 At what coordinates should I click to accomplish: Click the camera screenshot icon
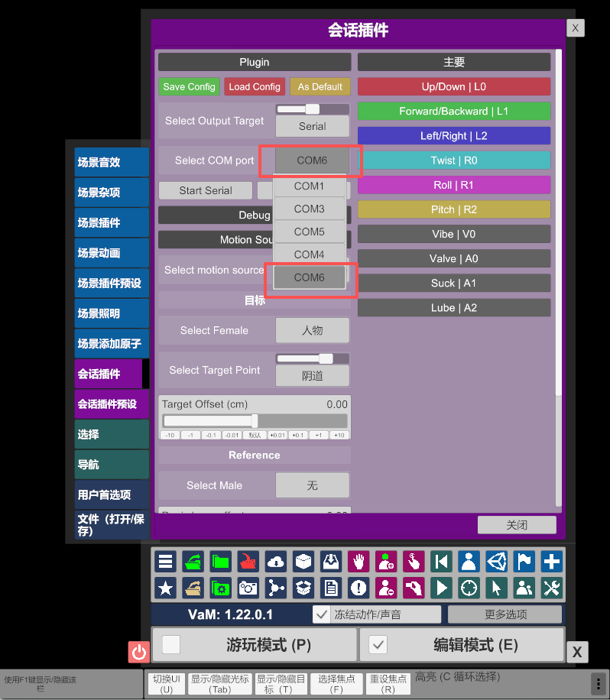[248, 588]
